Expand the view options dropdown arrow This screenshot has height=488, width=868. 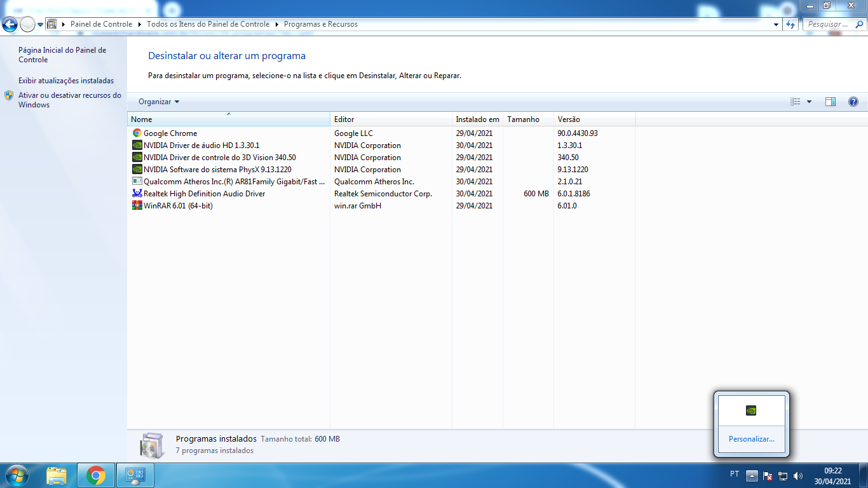point(809,102)
